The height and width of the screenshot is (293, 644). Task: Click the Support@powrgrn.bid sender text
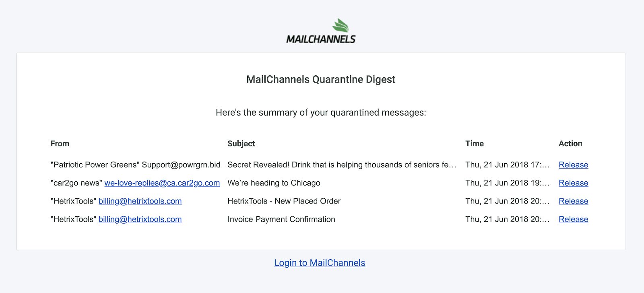tap(181, 165)
